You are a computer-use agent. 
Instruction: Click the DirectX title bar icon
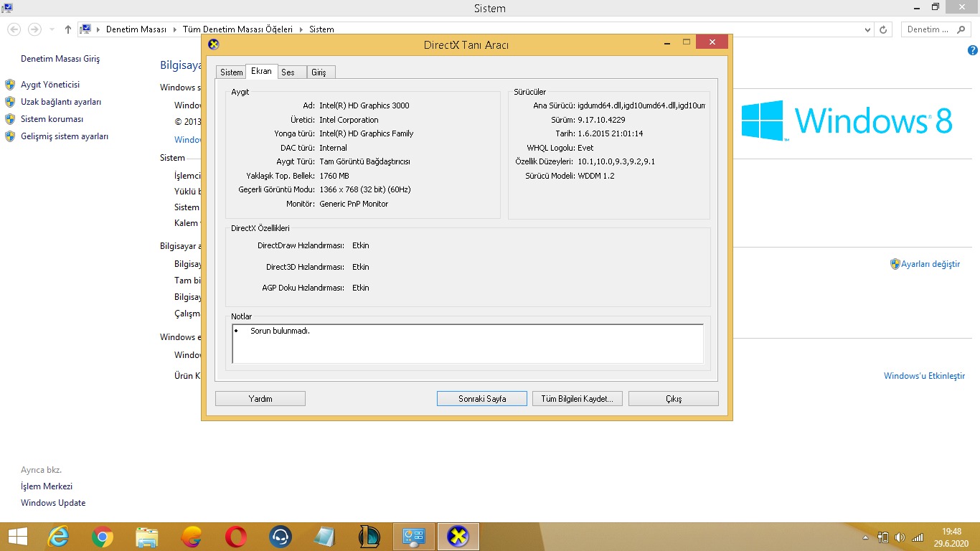[213, 44]
